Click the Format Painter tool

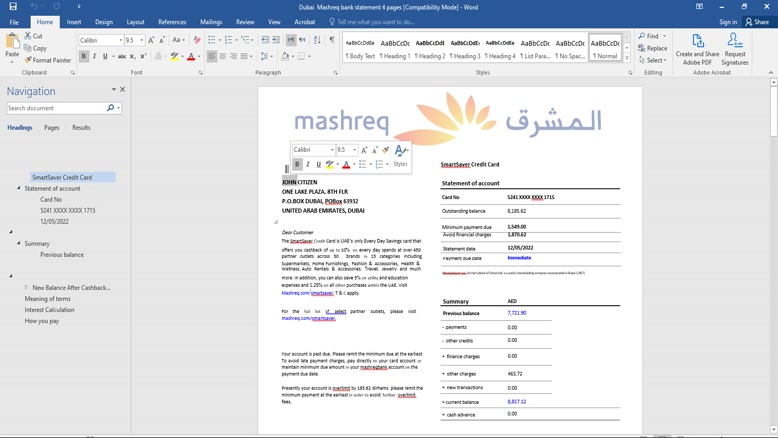tap(47, 60)
